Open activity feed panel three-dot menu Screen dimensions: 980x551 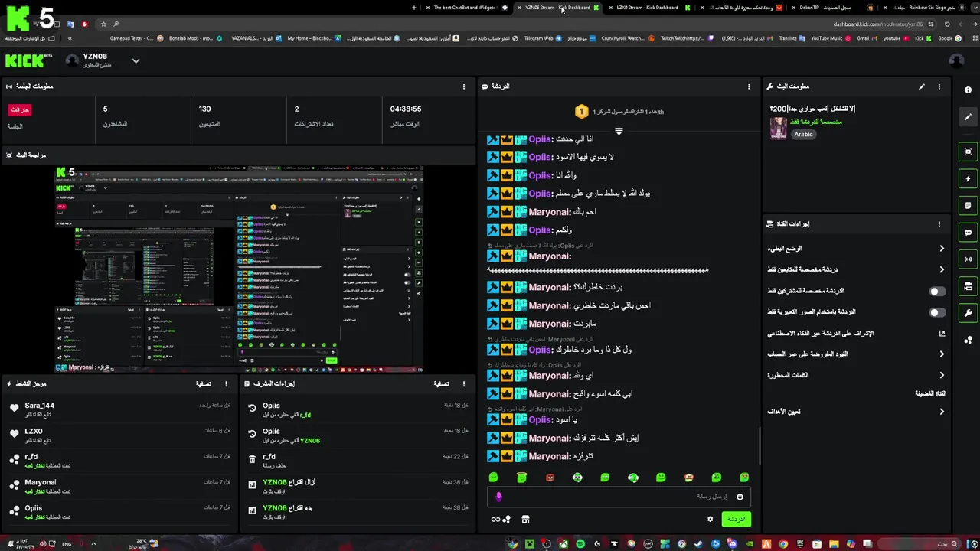point(226,383)
